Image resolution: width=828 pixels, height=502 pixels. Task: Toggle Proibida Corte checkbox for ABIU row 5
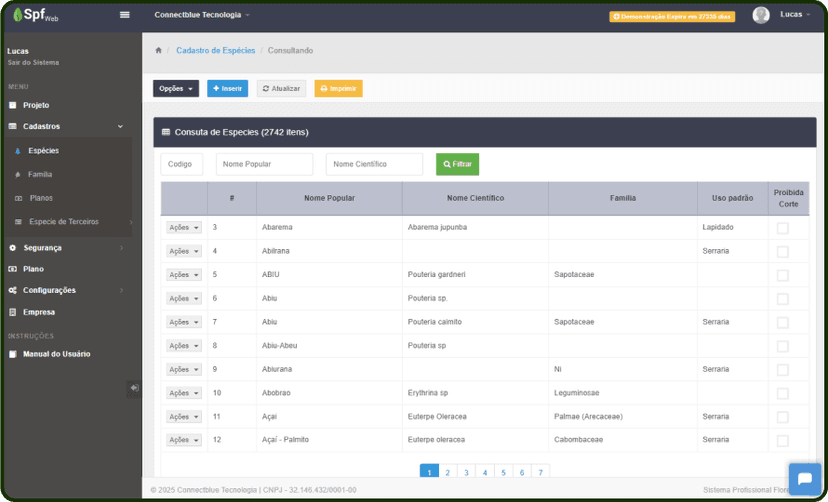782,275
